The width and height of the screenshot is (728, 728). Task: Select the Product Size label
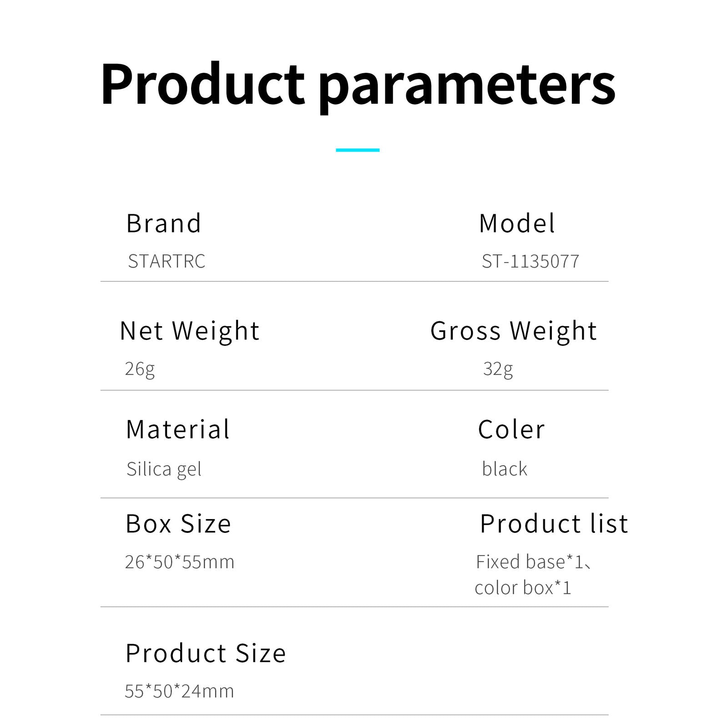pyautogui.click(x=206, y=653)
